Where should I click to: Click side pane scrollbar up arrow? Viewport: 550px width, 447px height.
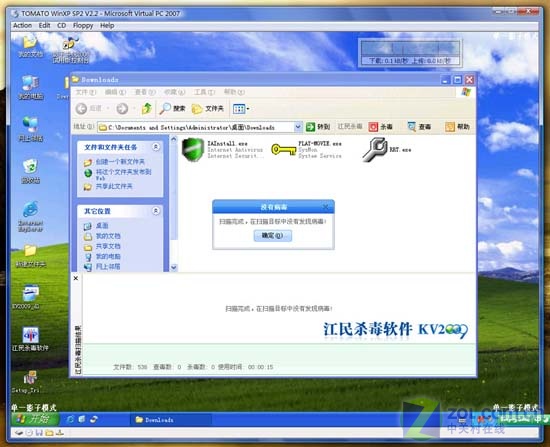[174, 139]
